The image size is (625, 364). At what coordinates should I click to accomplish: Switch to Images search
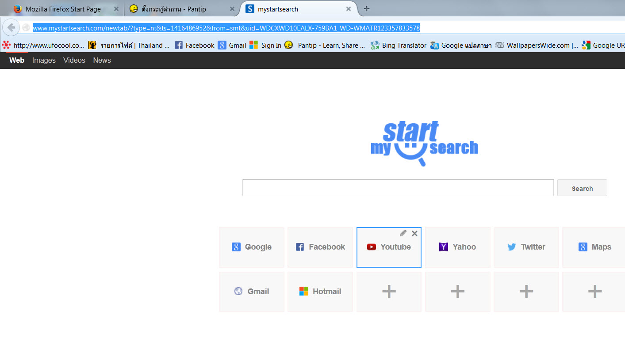[44, 60]
